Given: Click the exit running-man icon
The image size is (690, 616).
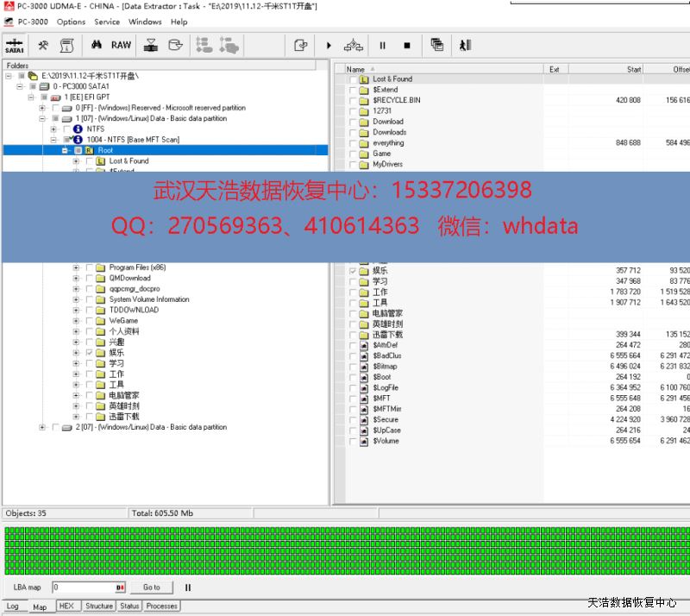Looking at the screenshot, I should (465, 46).
